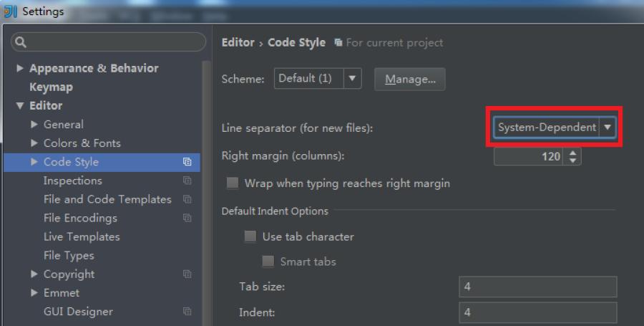
Task: Open File Encodings settings
Action: (x=80, y=218)
